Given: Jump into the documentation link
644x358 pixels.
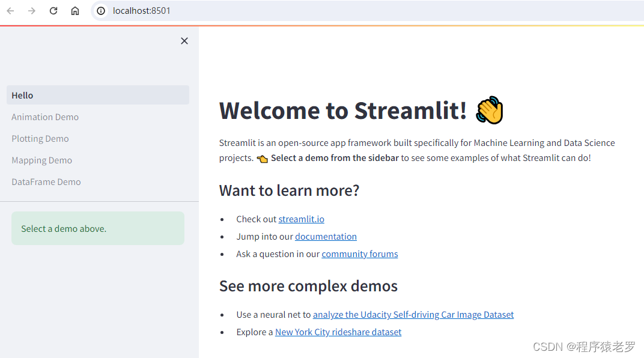Looking at the screenshot, I should pos(326,236).
